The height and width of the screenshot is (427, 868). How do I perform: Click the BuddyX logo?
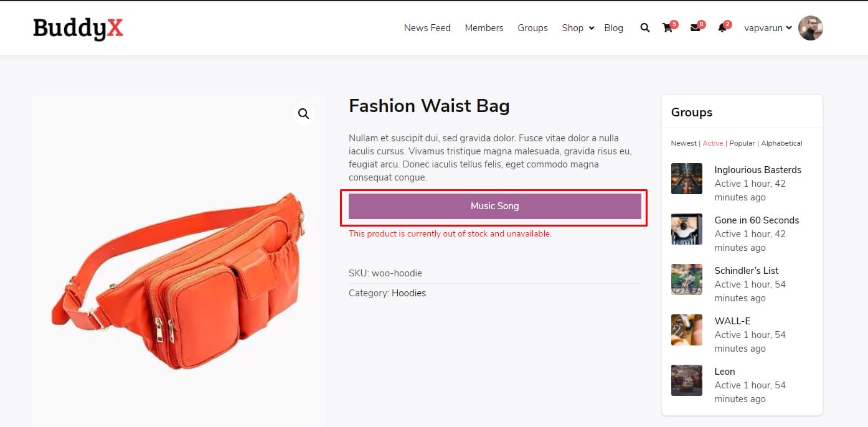78,29
